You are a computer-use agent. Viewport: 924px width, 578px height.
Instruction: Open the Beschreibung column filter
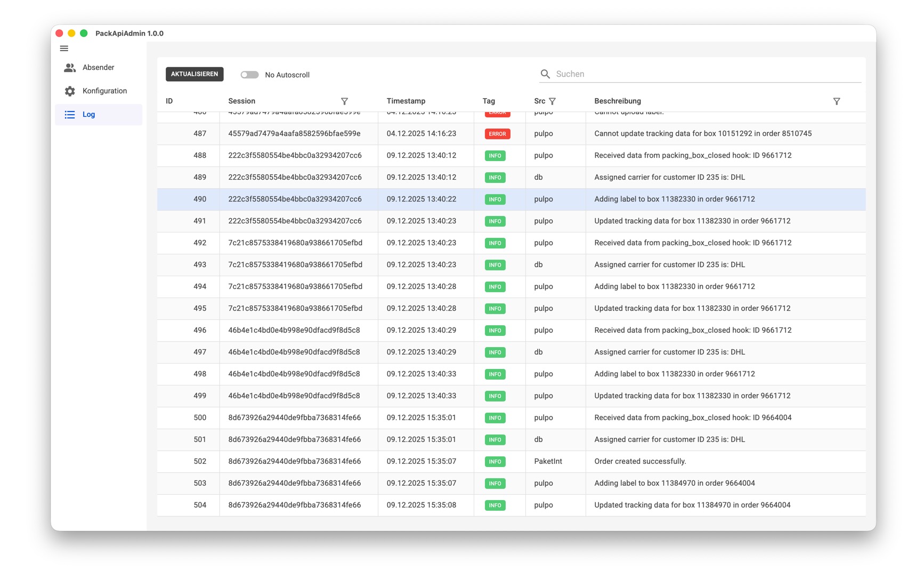coord(836,101)
